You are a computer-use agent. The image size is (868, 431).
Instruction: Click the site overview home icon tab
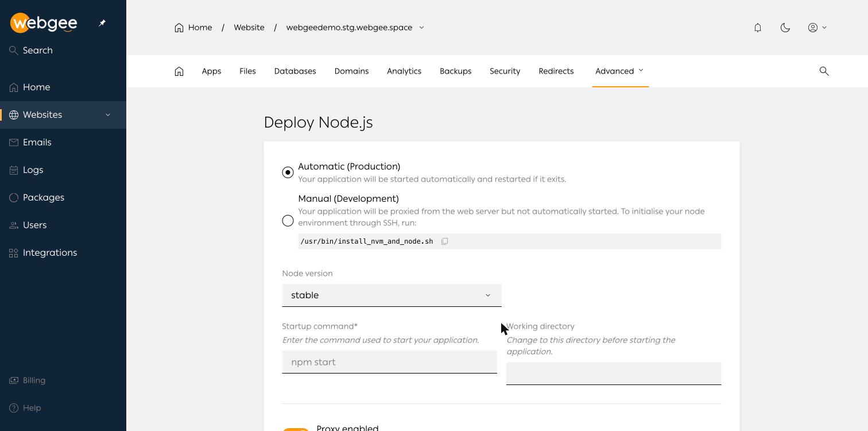click(x=179, y=71)
